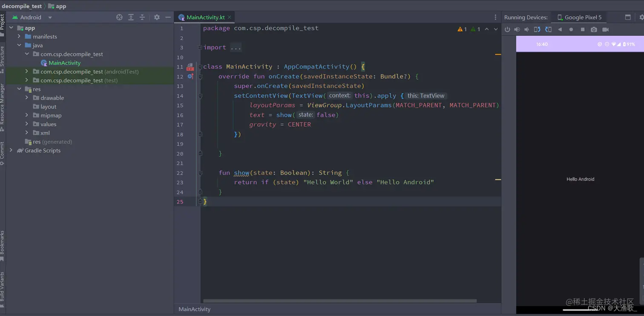Click app breadcrumb in navigation bar
The width and height of the screenshot is (644, 316).
[57, 6]
